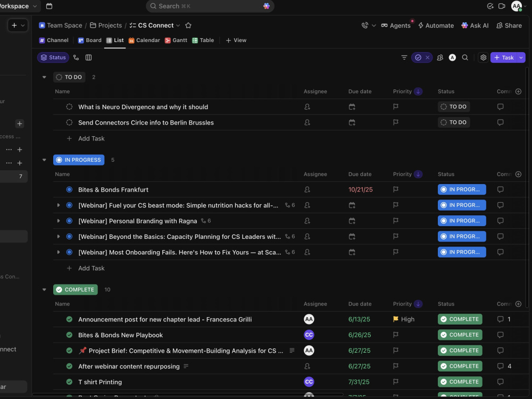Open the dropdown arrow next to Task button
Screen dimensions: 532x399
[521, 57]
